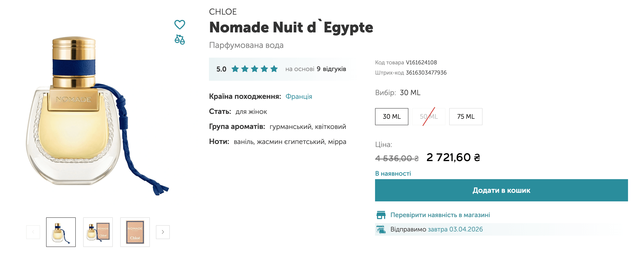The height and width of the screenshot is (256, 644).
Task: Click the compare scales icon
Action: (x=180, y=39)
